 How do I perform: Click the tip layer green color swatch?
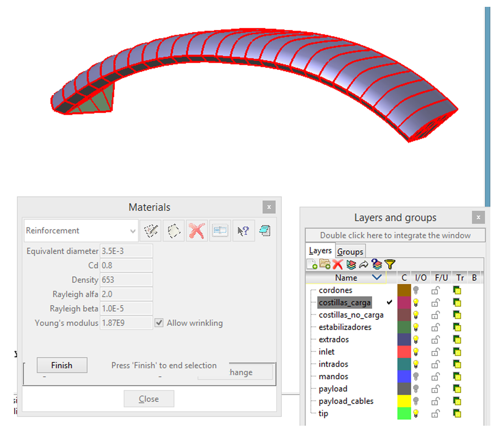coord(404,414)
